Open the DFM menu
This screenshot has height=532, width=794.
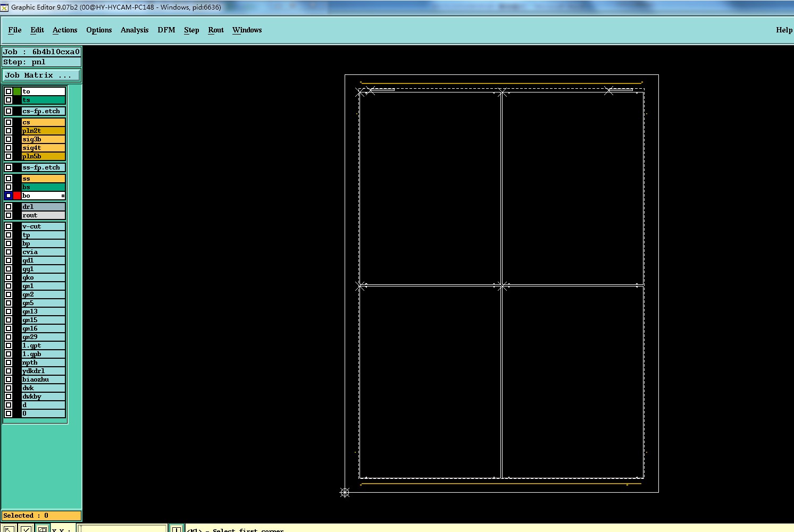166,30
